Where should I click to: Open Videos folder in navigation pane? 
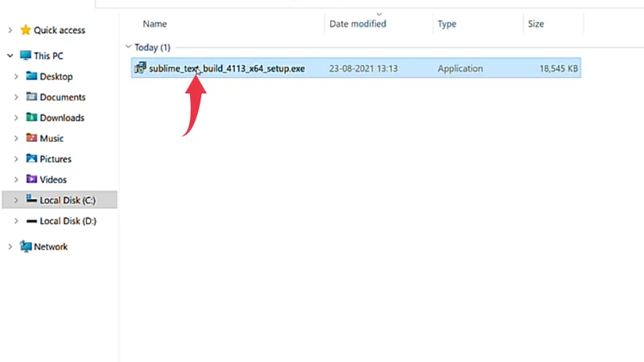point(53,179)
